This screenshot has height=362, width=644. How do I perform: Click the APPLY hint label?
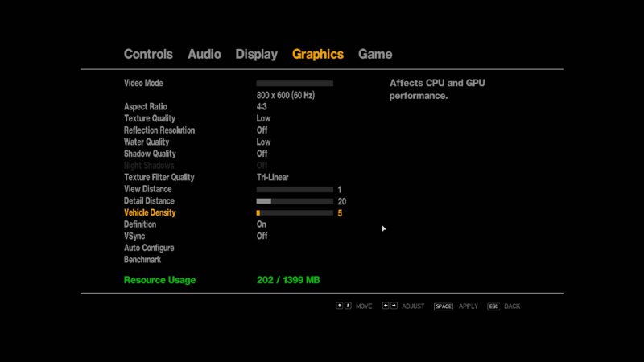click(x=469, y=306)
